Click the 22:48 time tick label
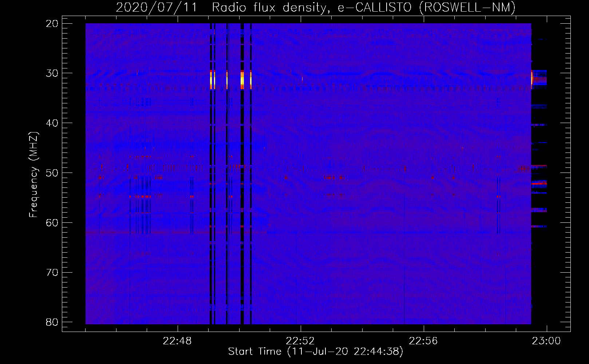Viewport: 589px width, 364px height. (177, 341)
